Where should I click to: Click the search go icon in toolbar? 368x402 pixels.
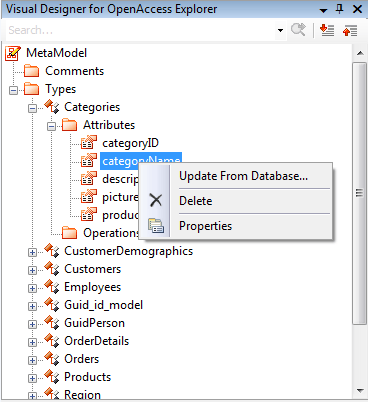[x=298, y=30]
